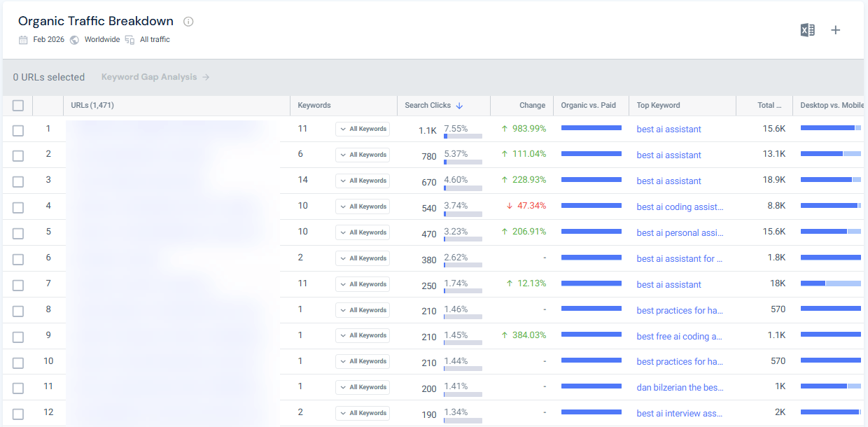Click Keyword Gap Analysis arrow link
The image size is (868, 427).
click(155, 77)
